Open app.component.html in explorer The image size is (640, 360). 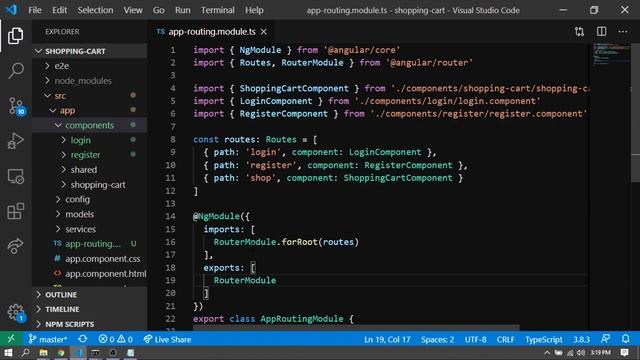tap(90, 273)
